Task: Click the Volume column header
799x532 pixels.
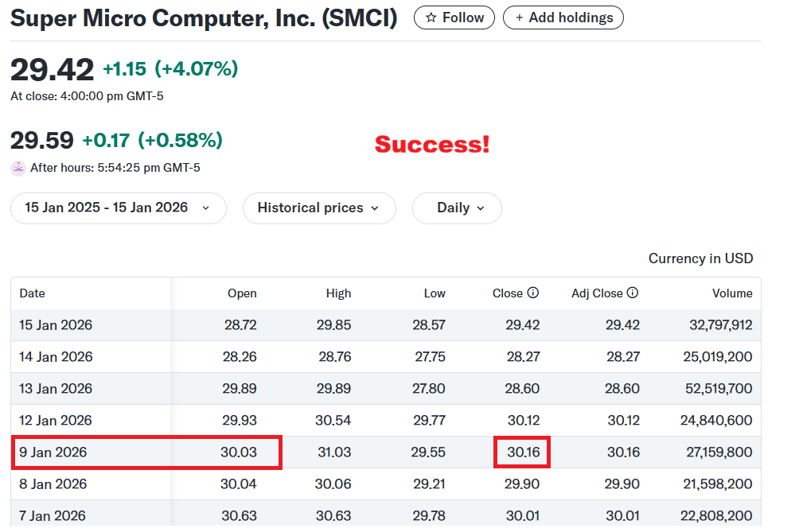Action: point(732,293)
